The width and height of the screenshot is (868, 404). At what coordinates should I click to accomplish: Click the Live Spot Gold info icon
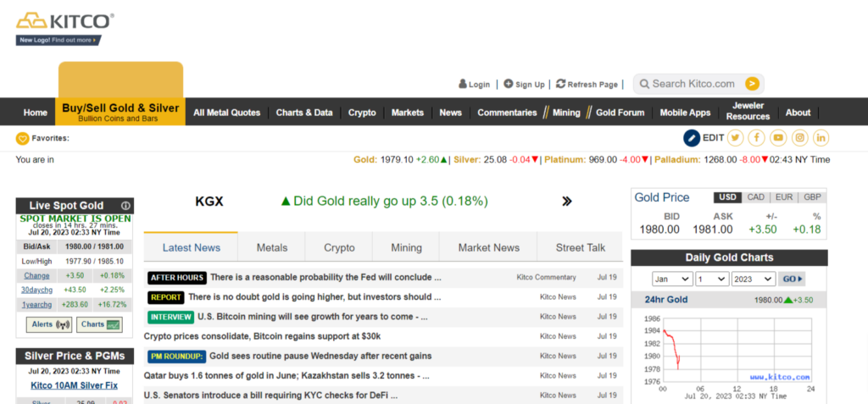125,206
